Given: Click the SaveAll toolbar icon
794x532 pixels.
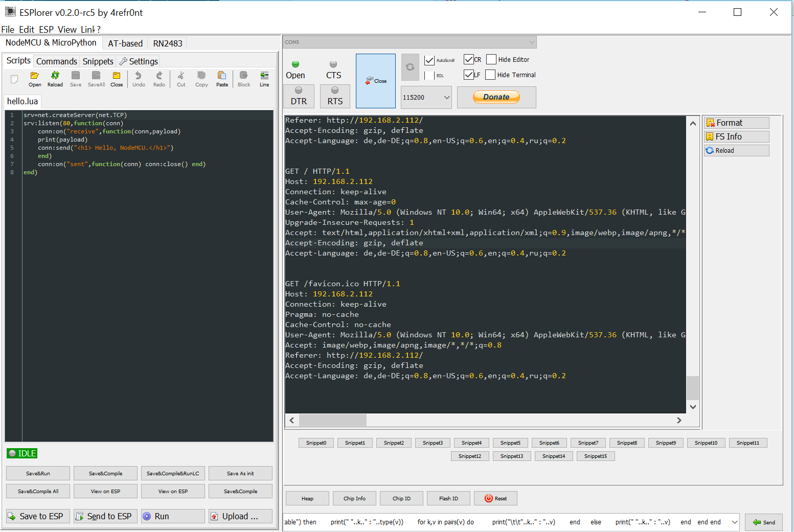Looking at the screenshot, I should click(96, 79).
